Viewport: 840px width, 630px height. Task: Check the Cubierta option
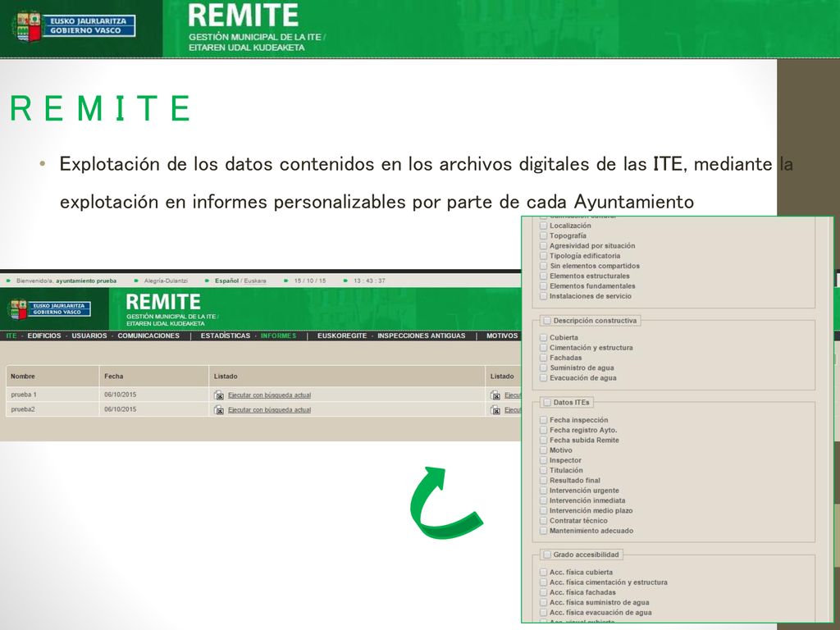pyautogui.click(x=543, y=337)
